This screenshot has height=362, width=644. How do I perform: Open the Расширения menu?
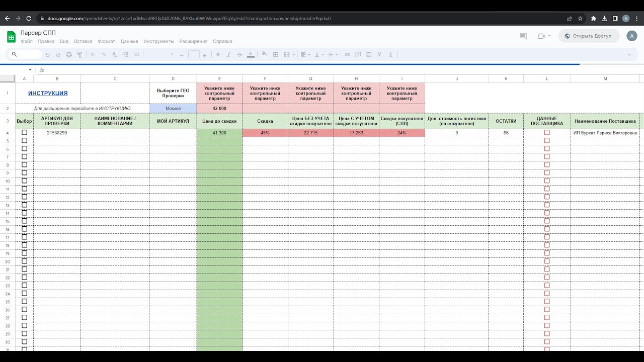point(193,41)
